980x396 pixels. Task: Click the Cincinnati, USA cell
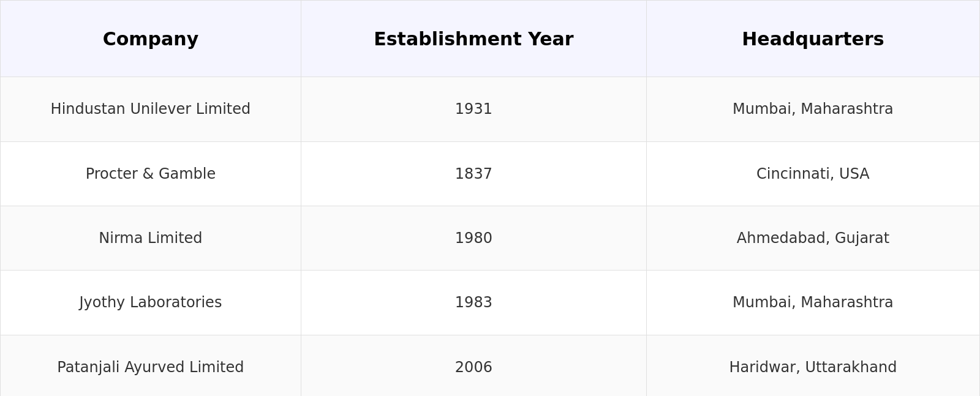pyautogui.click(x=813, y=174)
